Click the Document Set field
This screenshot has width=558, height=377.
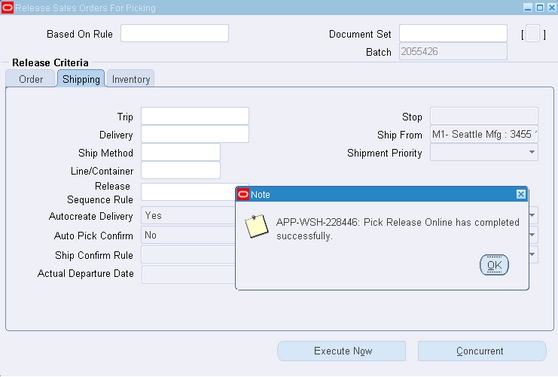453,33
